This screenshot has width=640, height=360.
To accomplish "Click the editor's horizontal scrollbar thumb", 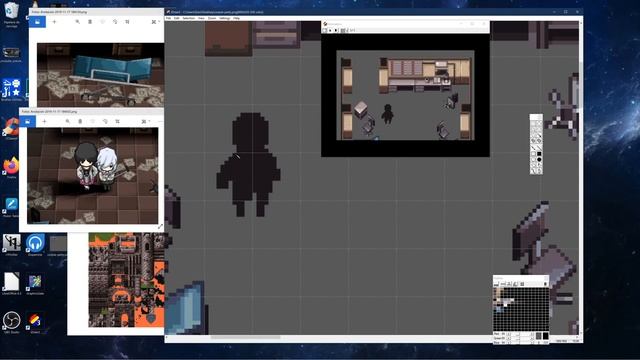I will [245, 338].
